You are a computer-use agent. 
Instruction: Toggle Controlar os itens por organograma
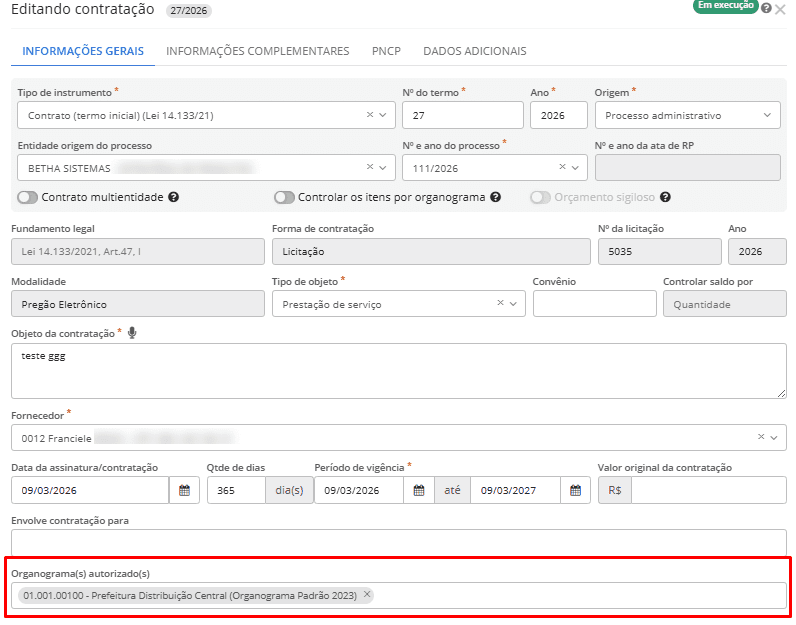point(284,198)
